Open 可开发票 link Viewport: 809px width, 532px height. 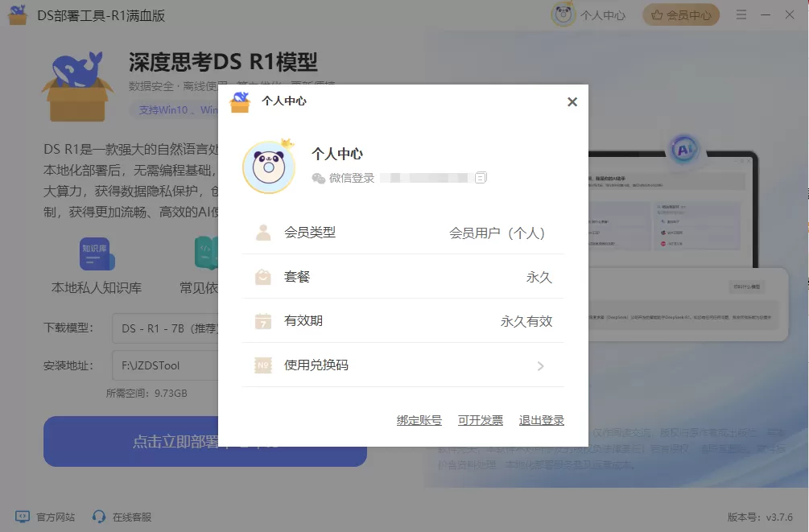(481, 421)
